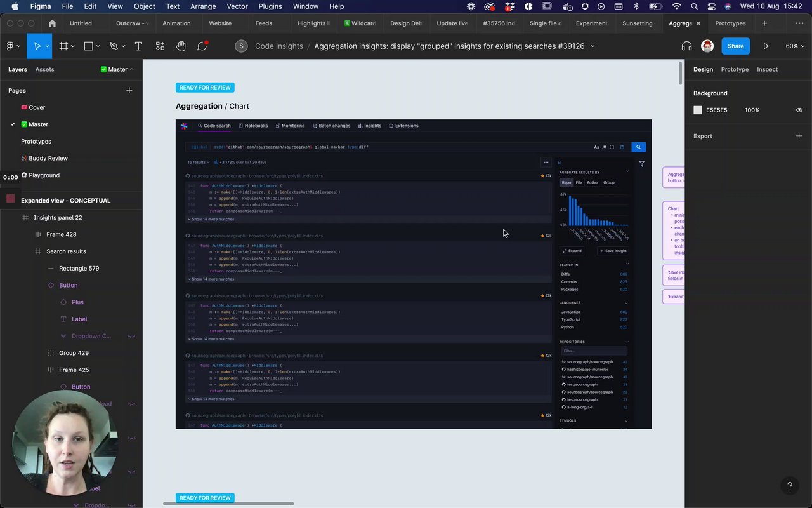Click the Save insight button on canvas
The width and height of the screenshot is (812, 508).
(x=613, y=251)
